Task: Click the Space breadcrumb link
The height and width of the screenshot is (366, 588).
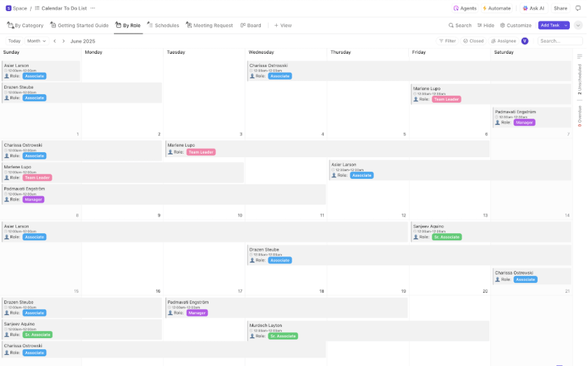Action: tap(20, 8)
